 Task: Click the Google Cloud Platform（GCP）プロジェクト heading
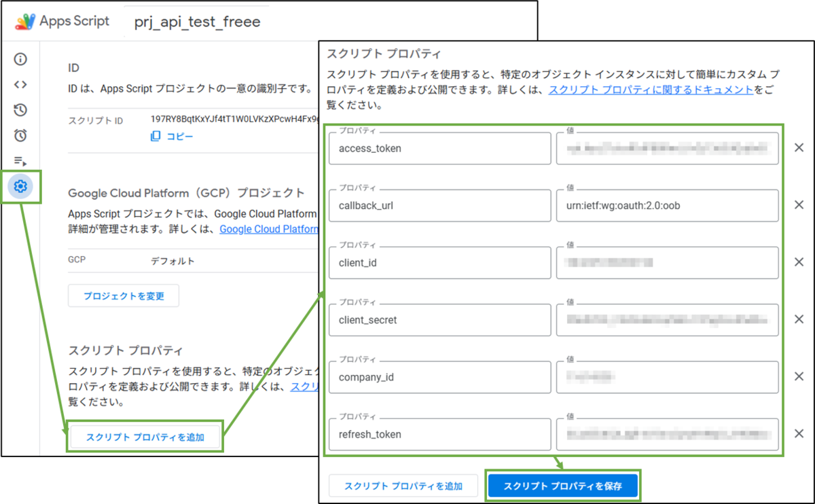coord(187,193)
